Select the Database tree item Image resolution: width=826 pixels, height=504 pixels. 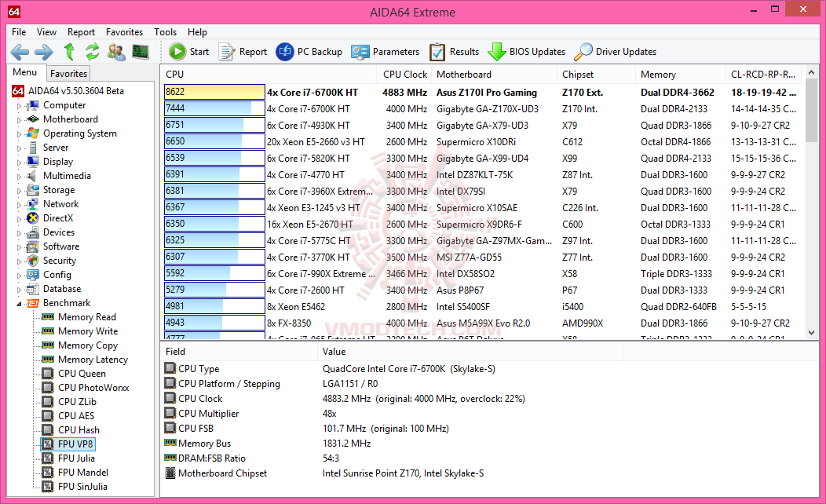tap(62, 289)
